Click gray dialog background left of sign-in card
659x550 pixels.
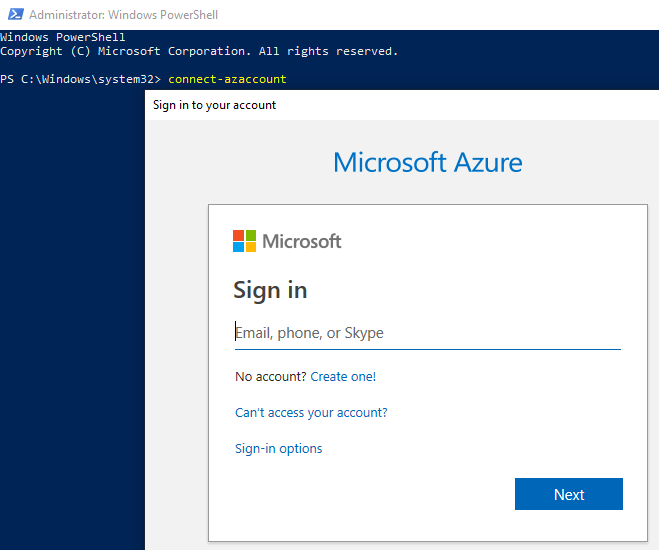point(176,350)
